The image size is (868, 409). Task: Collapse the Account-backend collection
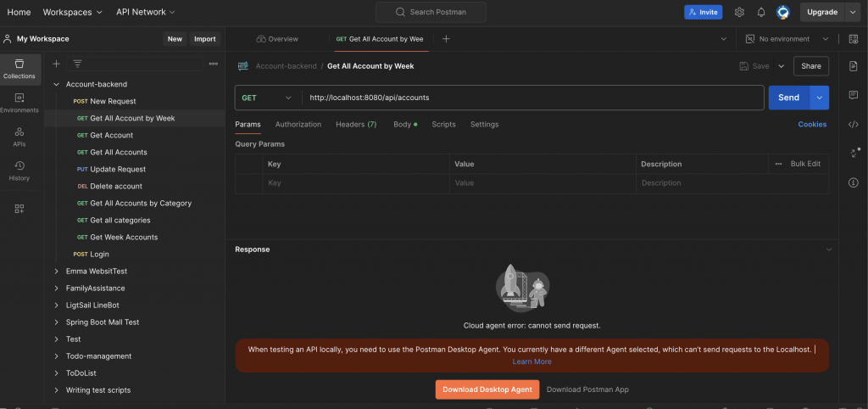pyautogui.click(x=56, y=84)
